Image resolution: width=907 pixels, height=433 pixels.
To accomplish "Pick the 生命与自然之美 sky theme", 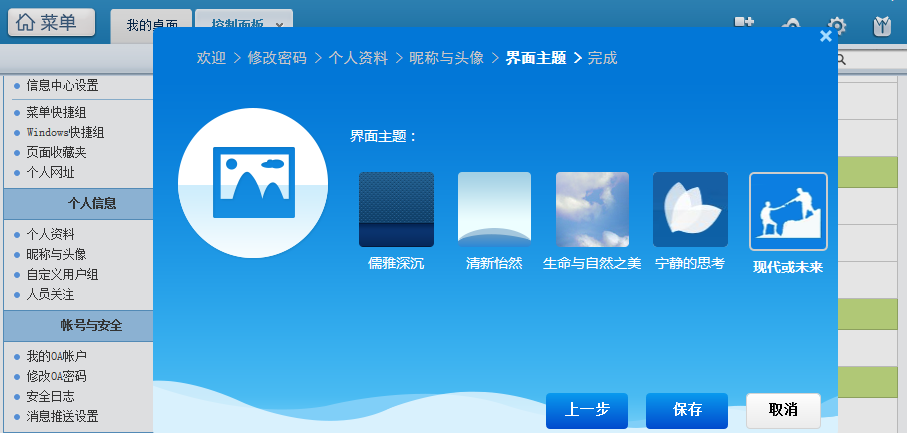I will (592, 209).
